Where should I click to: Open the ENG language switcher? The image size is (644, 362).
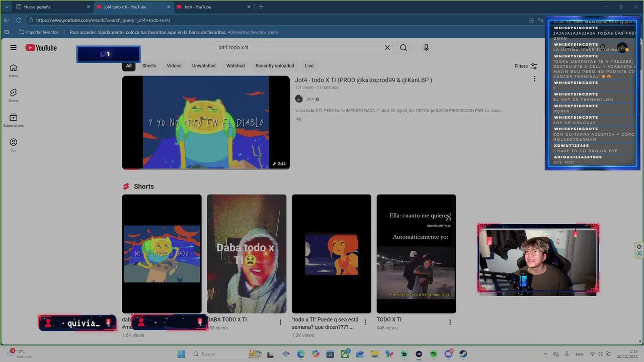click(580, 354)
